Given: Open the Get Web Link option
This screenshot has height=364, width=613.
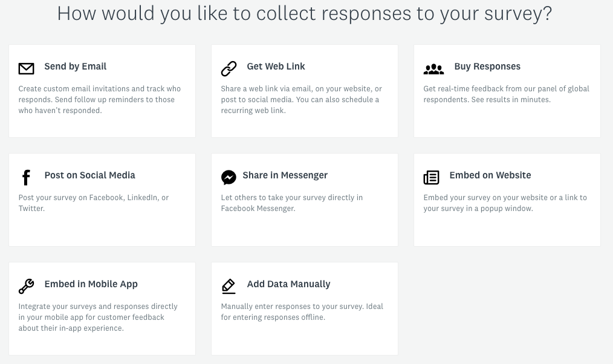Looking at the screenshot, I should pyautogui.click(x=276, y=67).
